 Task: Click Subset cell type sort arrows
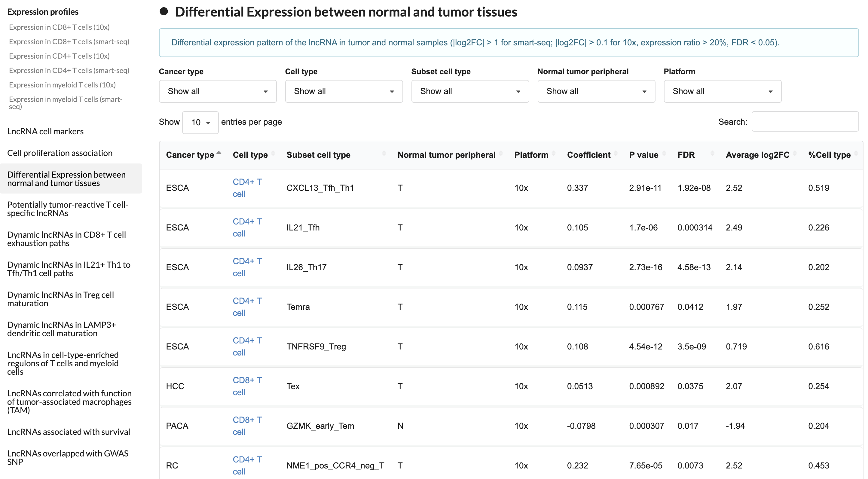tap(384, 154)
